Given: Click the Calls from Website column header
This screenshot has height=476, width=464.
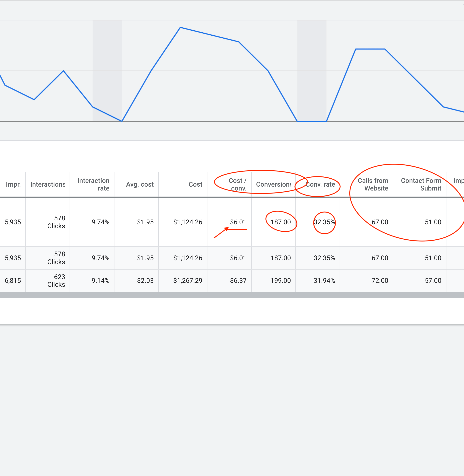Looking at the screenshot, I should coord(373,184).
